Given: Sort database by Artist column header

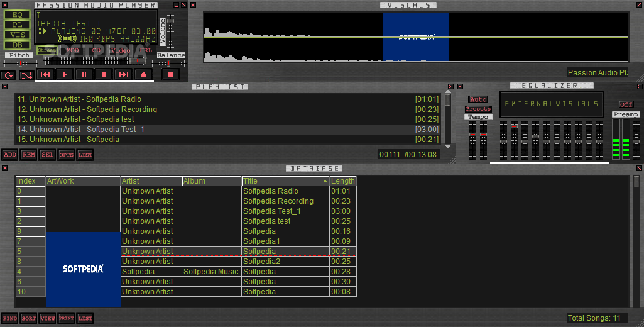Looking at the screenshot, I should click(x=151, y=181).
